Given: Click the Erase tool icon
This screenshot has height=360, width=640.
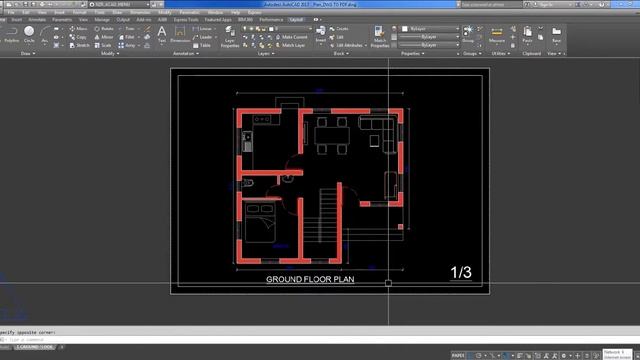Looking at the screenshot, I should coord(147,29).
